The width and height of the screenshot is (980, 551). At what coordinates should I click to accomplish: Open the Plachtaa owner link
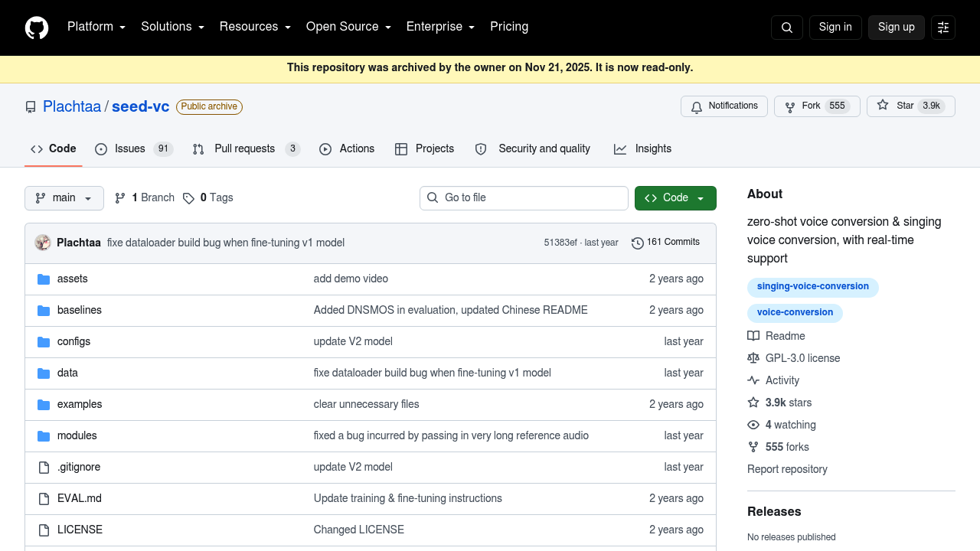point(72,106)
